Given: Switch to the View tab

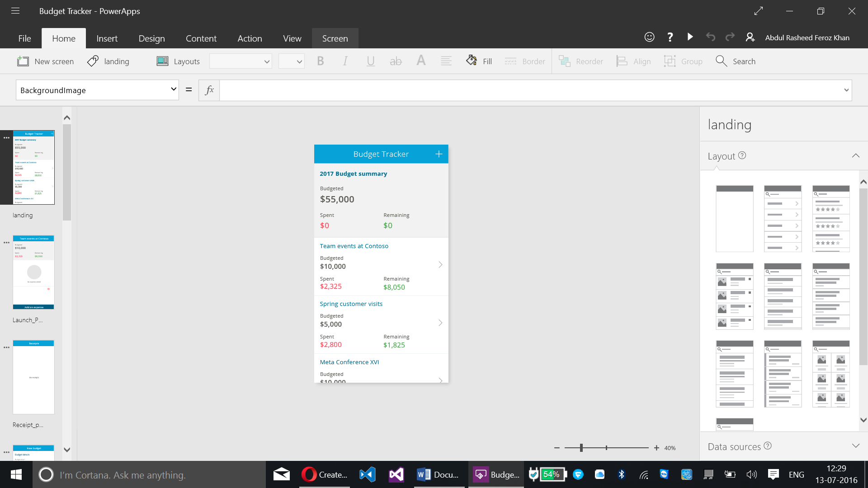Looking at the screenshot, I should 292,38.
